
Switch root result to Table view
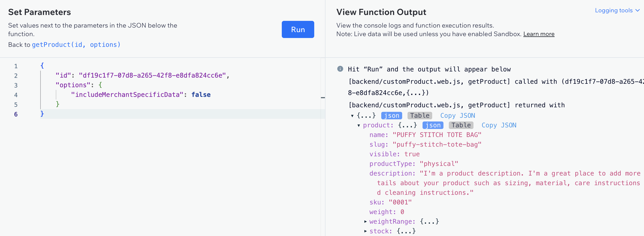click(420, 116)
